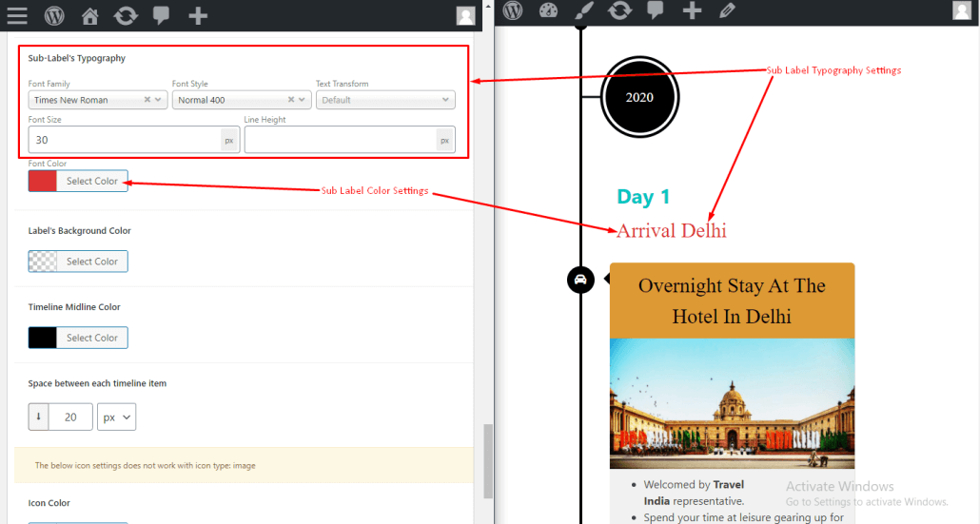Screen dimensions: 980x524
Task: Click the car icon on the timeline
Action: [580, 280]
